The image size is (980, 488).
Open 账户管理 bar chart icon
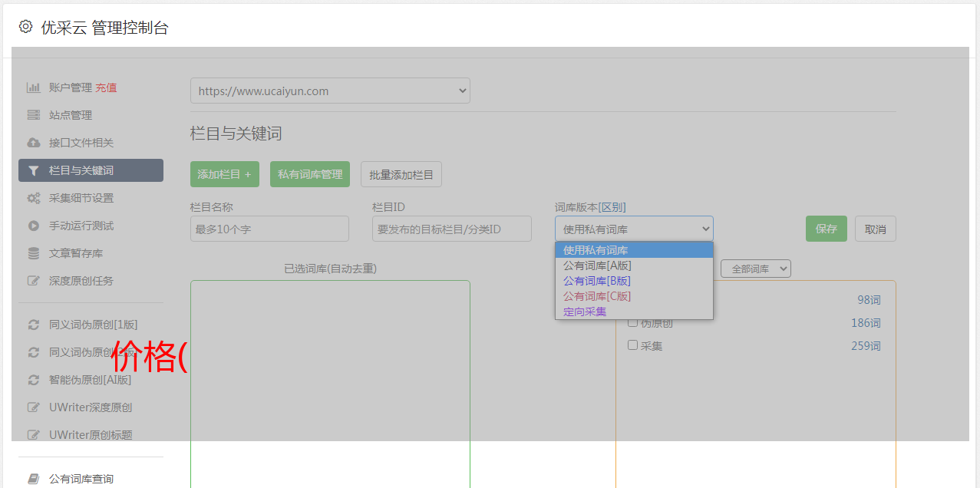33,87
